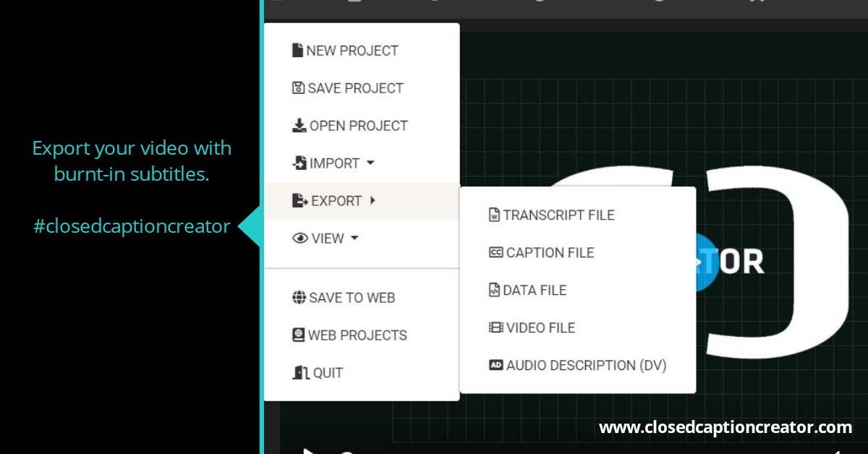The image size is (868, 454).
Task: Click the Save to Web globe icon
Action: 299,298
